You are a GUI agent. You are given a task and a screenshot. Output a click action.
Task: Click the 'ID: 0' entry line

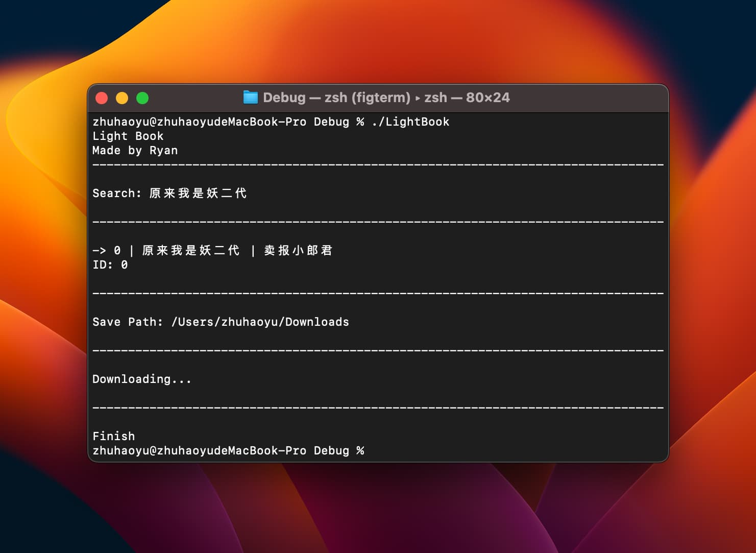110,265
